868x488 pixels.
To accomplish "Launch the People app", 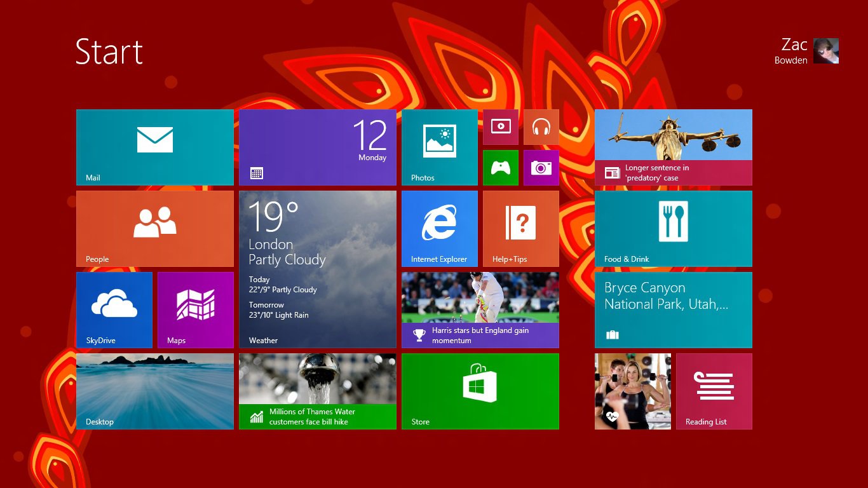I will click(154, 228).
